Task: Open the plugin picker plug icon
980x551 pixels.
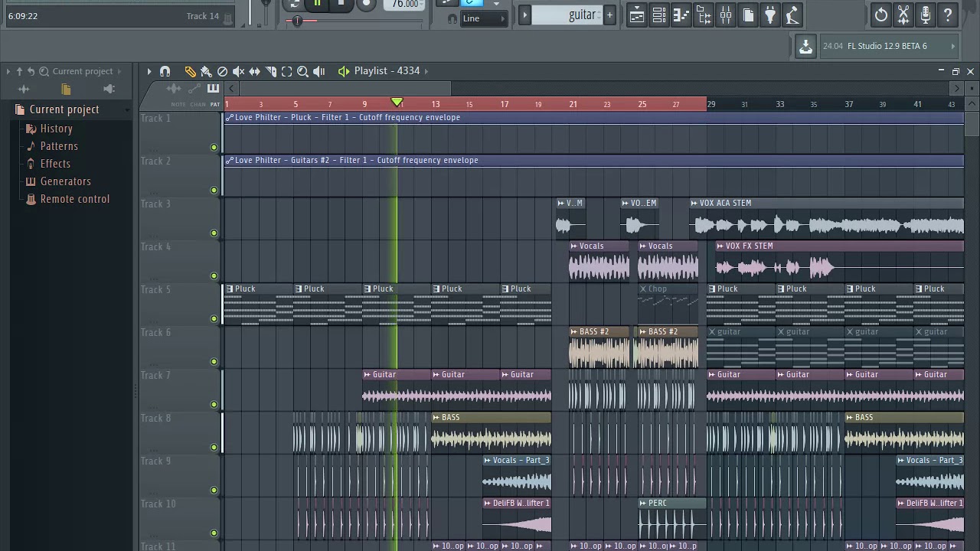Action: tap(770, 15)
